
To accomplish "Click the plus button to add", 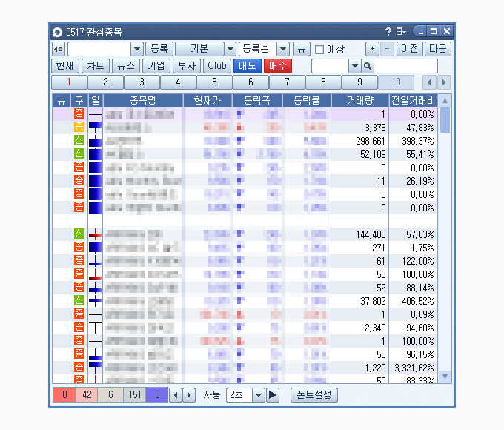I will [x=372, y=49].
